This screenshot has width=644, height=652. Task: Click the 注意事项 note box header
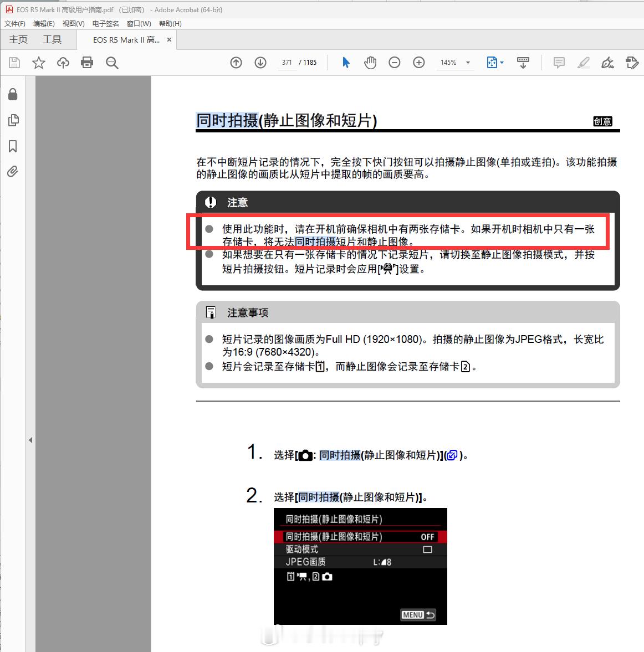point(408,312)
